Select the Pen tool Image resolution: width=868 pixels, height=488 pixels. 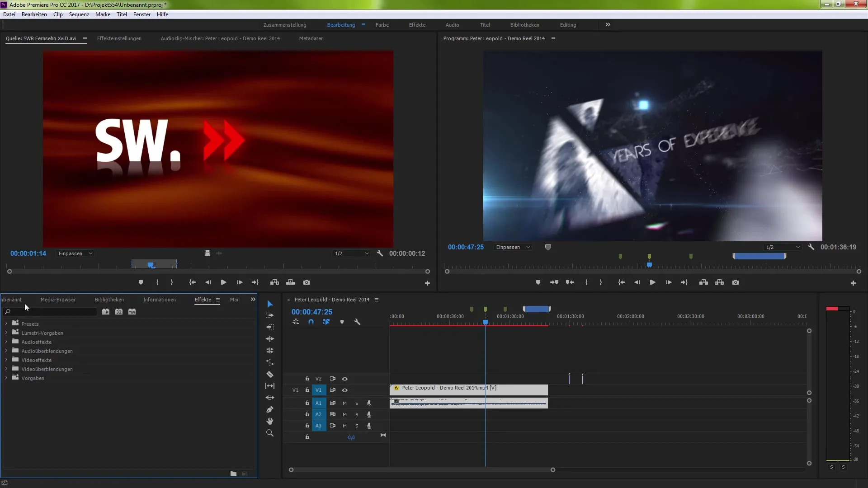pyautogui.click(x=270, y=409)
